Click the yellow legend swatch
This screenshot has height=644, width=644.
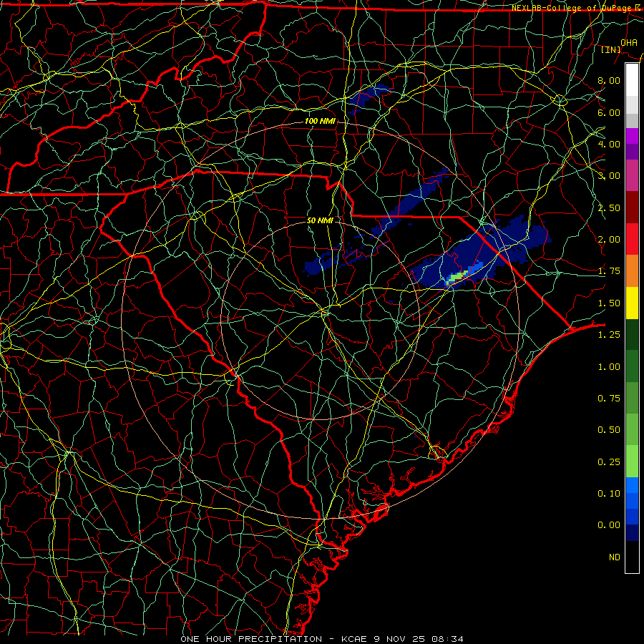coord(632,303)
